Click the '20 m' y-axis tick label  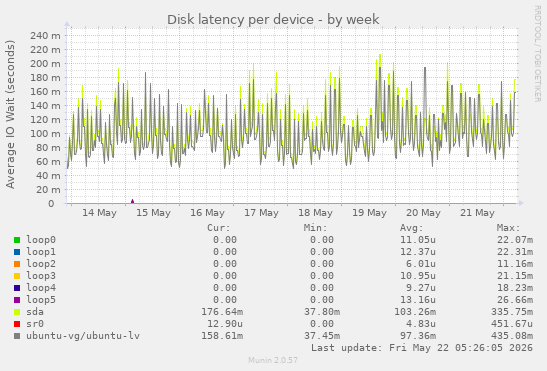(48, 190)
